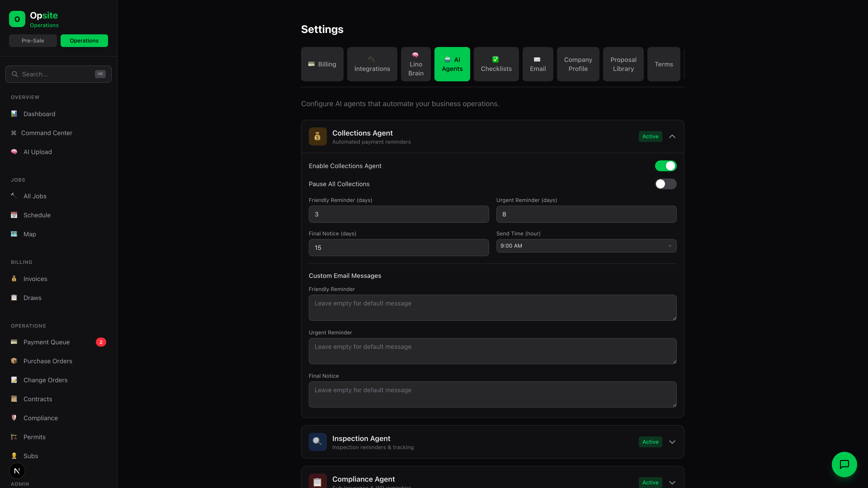Open the Map sidebar item
868x488 pixels.
point(58,234)
